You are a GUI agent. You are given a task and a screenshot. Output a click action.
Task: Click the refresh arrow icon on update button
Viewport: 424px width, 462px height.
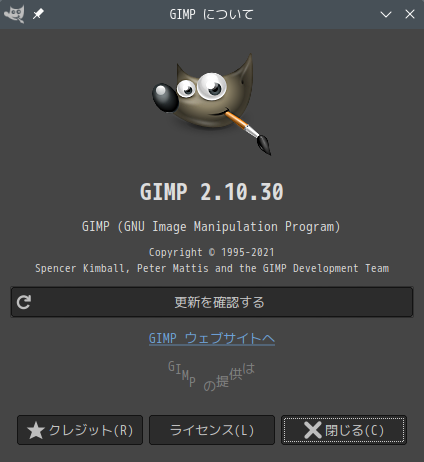click(24, 302)
